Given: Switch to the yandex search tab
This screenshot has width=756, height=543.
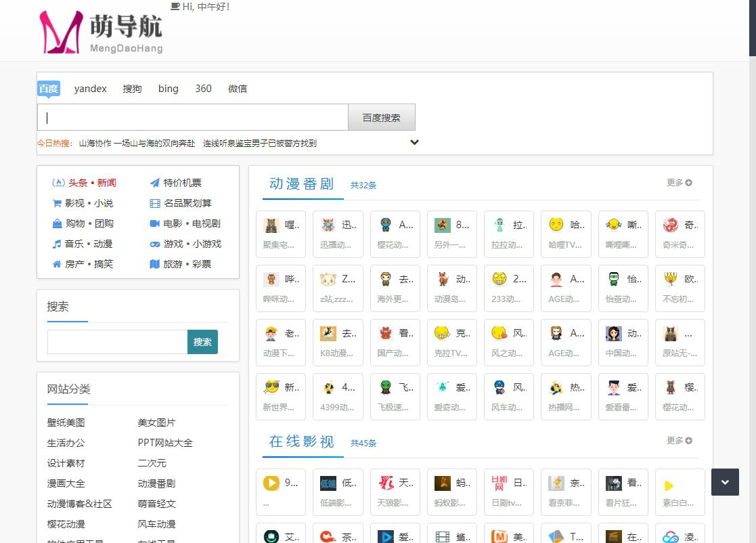Looking at the screenshot, I should point(90,89).
